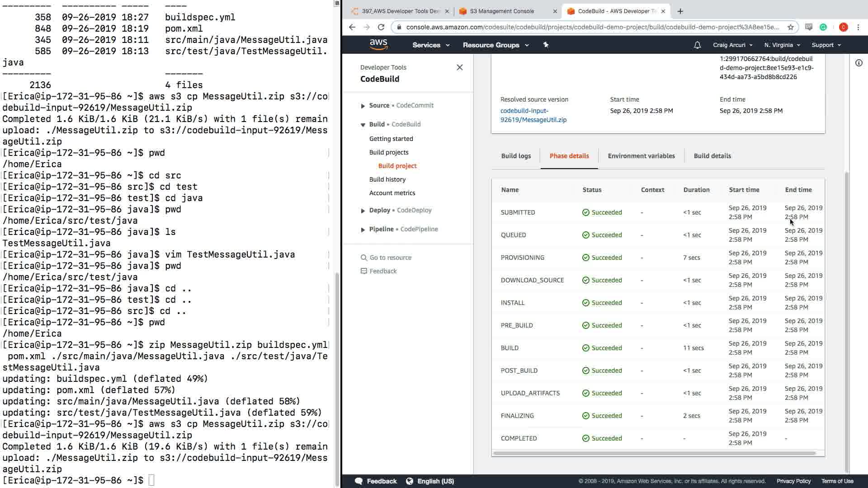
Task: Go back to previous browser page
Action: tap(352, 27)
